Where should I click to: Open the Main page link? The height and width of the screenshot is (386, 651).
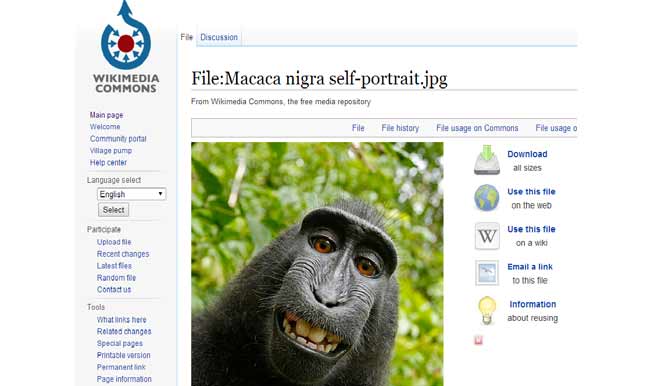[x=106, y=115]
